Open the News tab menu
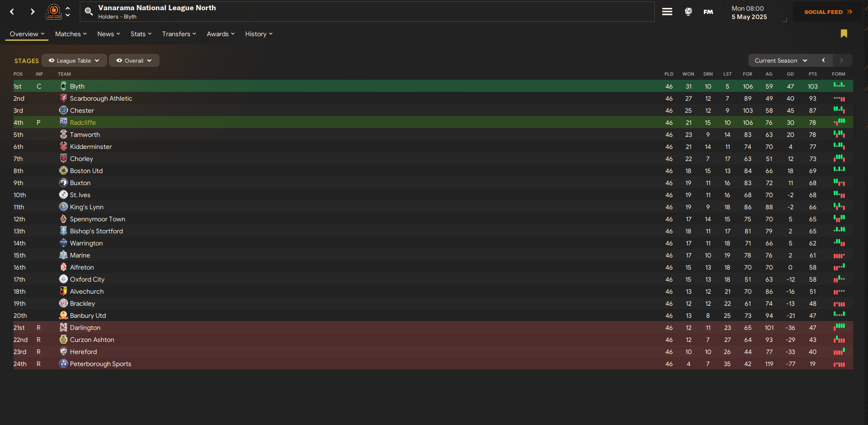The image size is (868, 425). tap(108, 34)
